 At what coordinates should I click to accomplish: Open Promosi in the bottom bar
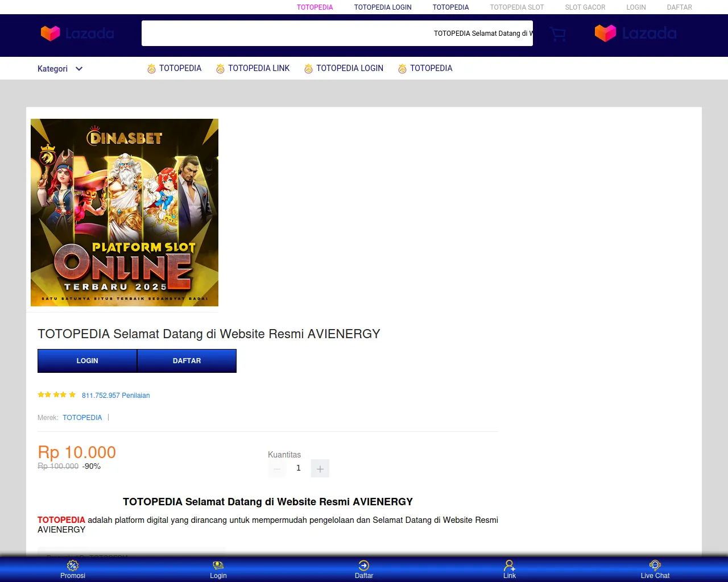pyautogui.click(x=73, y=569)
